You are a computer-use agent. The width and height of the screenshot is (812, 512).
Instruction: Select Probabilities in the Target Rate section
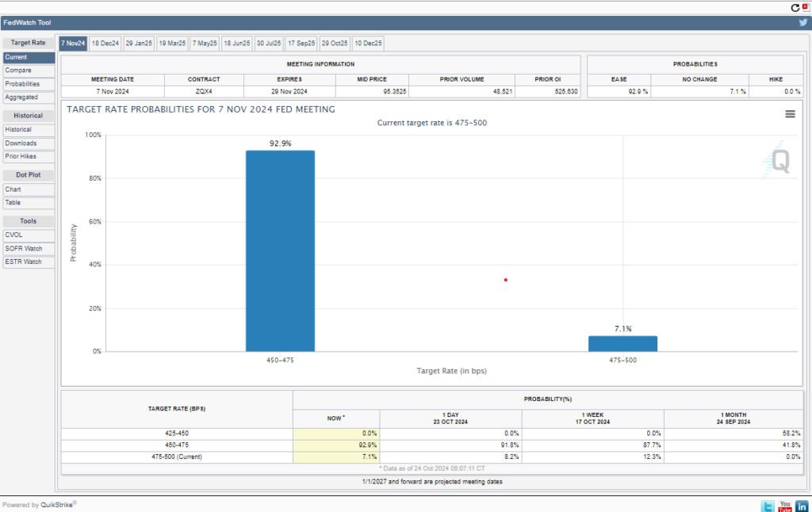tap(29, 84)
